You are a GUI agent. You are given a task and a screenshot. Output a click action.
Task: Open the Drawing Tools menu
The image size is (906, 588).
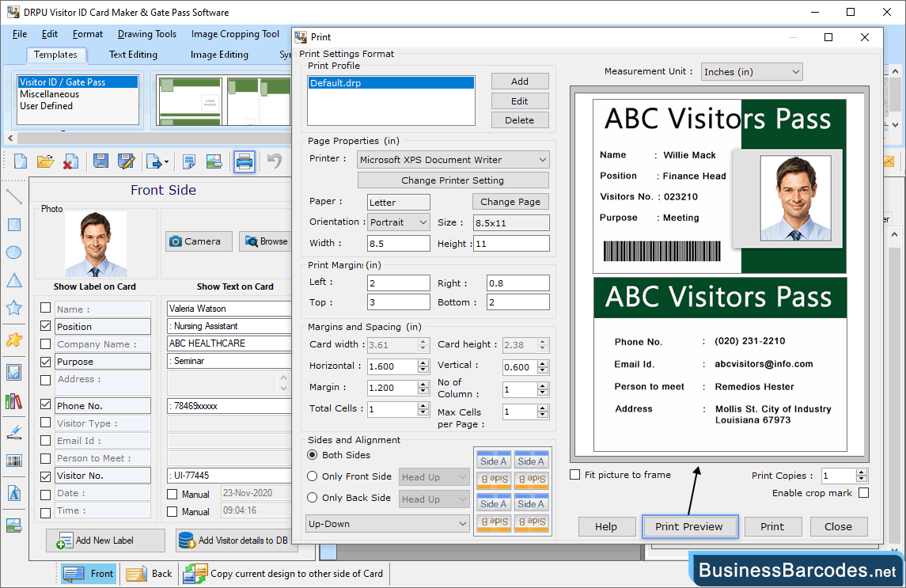tap(147, 34)
